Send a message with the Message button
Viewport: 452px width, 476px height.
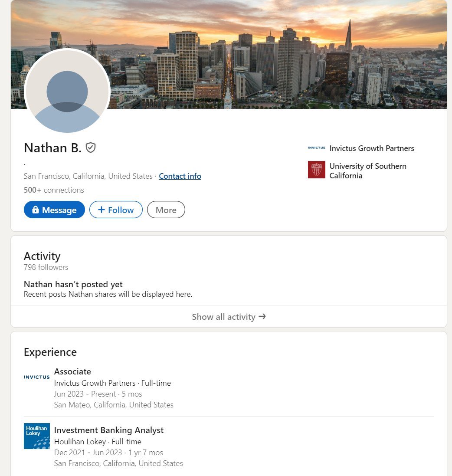pos(54,210)
